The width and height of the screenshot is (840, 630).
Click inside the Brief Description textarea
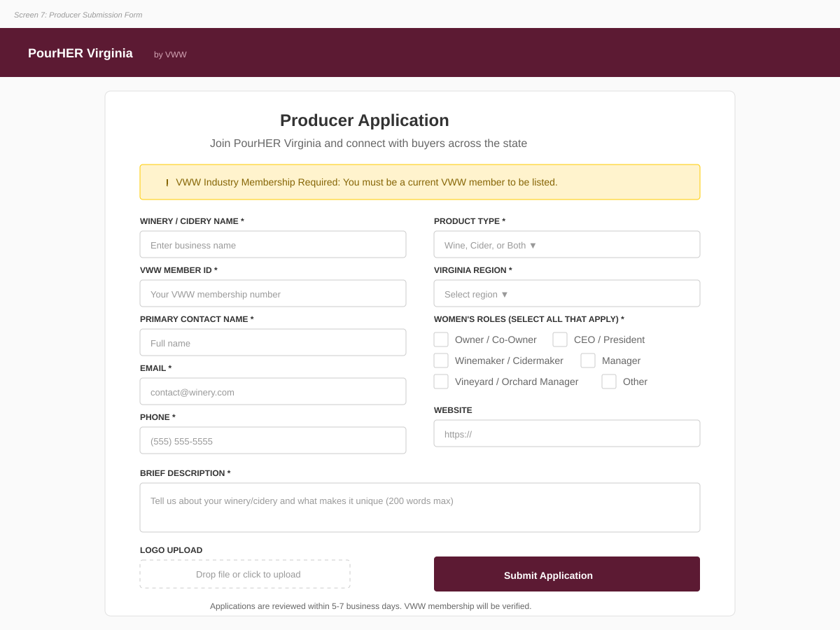pyautogui.click(x=420, y=507)
